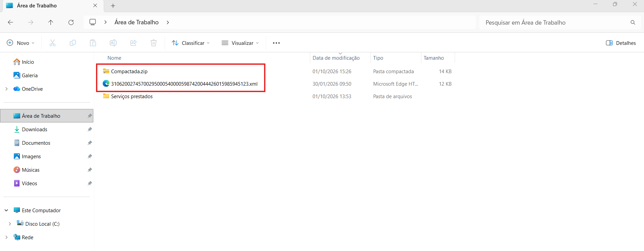Open the Classificar sort dropdown

[x=191, y=43]
